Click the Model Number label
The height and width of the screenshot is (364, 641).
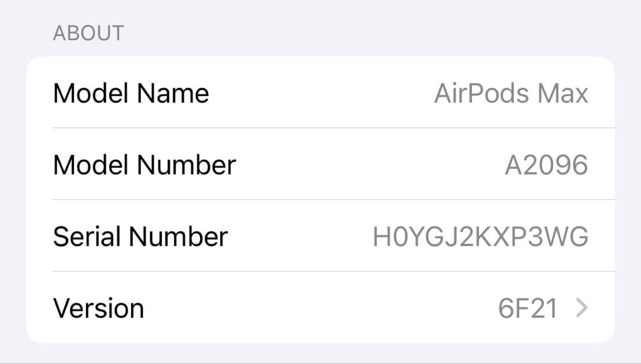(144, 165)
